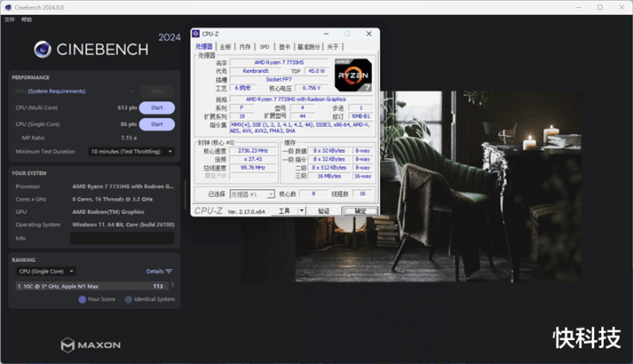Start the CPU Single Core benchmark
633x364 pixels.
click(x=156, y=124)
